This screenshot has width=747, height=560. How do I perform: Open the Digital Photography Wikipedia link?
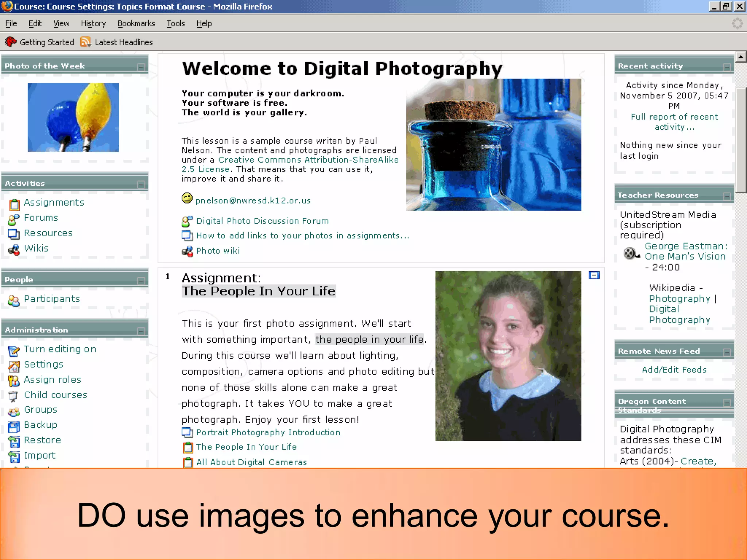(680, 314)
